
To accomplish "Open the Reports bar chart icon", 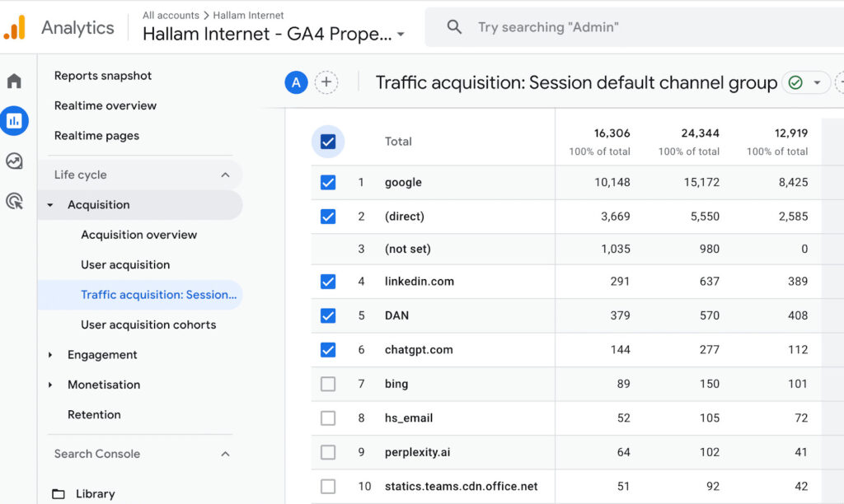I will point(14,121).
